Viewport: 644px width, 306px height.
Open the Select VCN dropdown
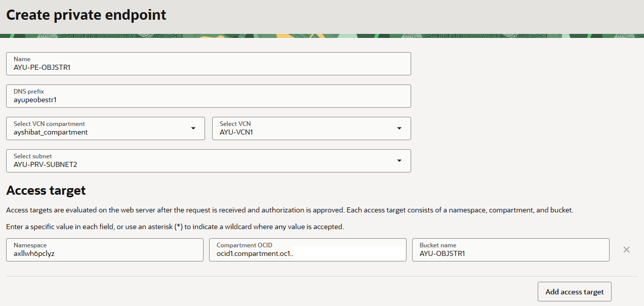click(x=311, y=128)
